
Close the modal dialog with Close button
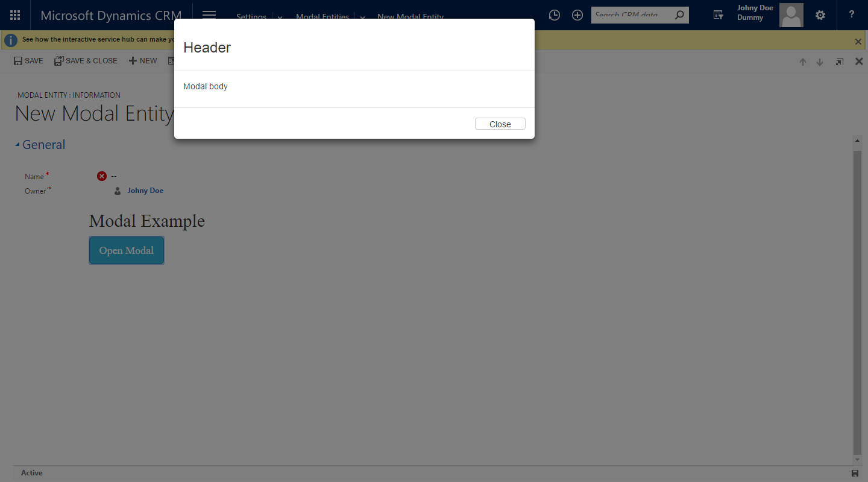tap(500, 124)
